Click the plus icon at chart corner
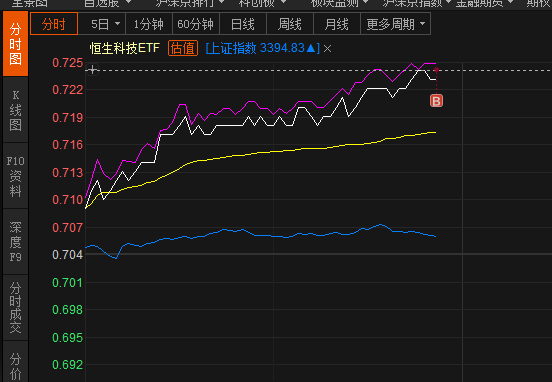552x382 pixels. tap(92, 69)
